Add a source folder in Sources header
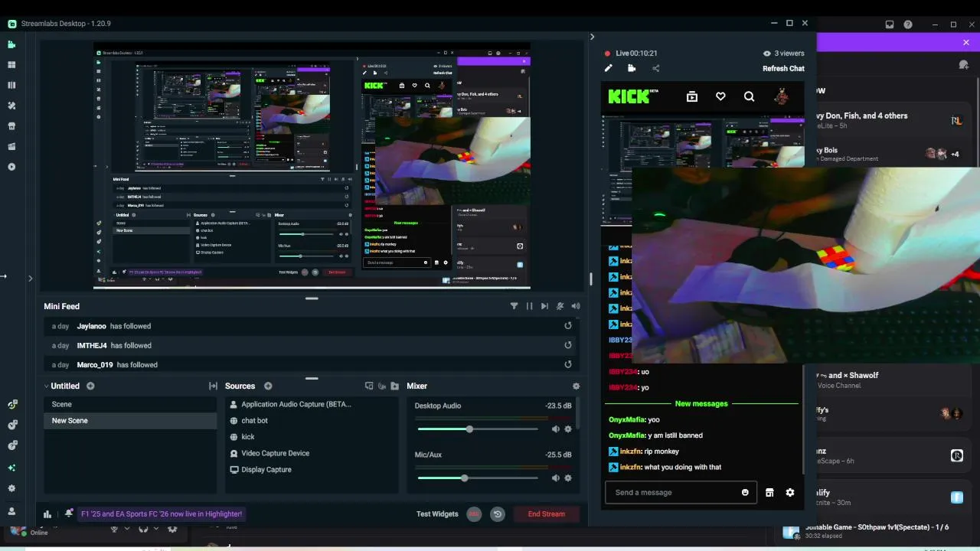The width and height of the screenshot is (980, 551). [x=395, y=386]
